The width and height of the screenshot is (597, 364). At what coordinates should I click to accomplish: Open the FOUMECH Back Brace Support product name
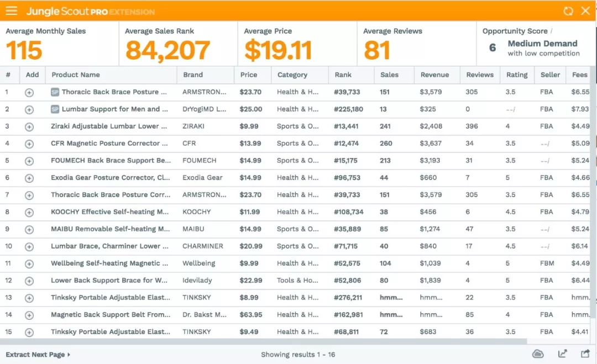click(x=111, y=161)
